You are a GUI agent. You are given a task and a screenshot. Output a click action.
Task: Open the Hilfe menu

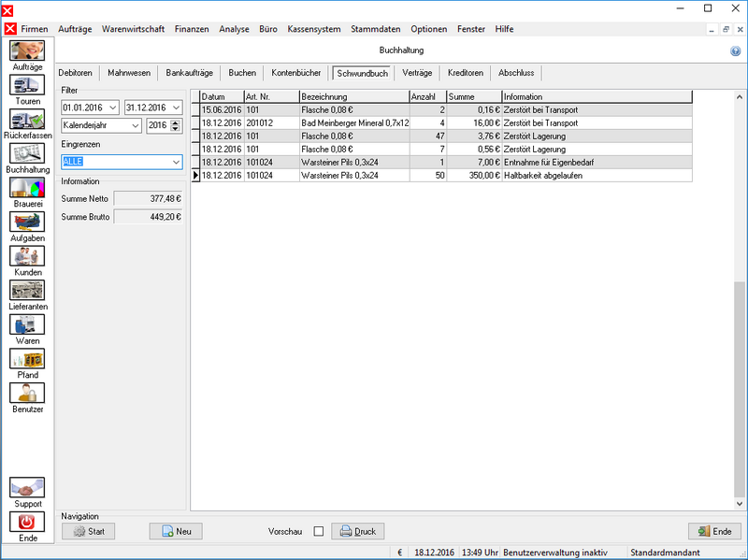504,29
